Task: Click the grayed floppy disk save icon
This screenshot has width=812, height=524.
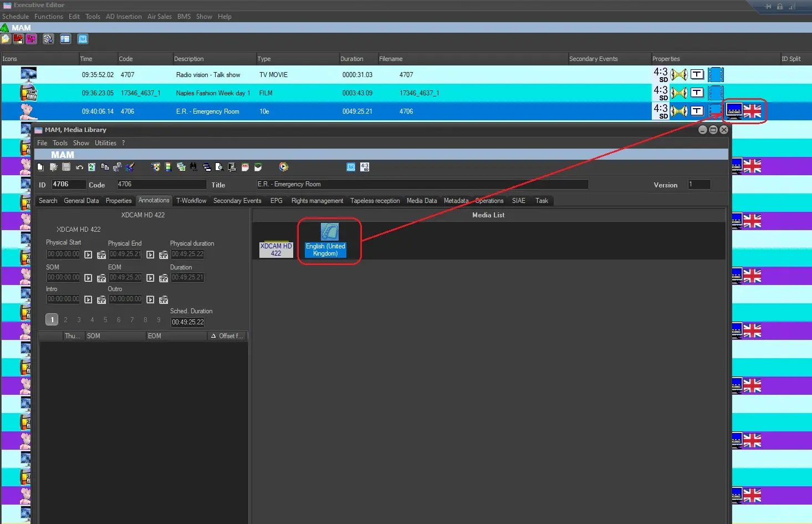Action: 67,167
